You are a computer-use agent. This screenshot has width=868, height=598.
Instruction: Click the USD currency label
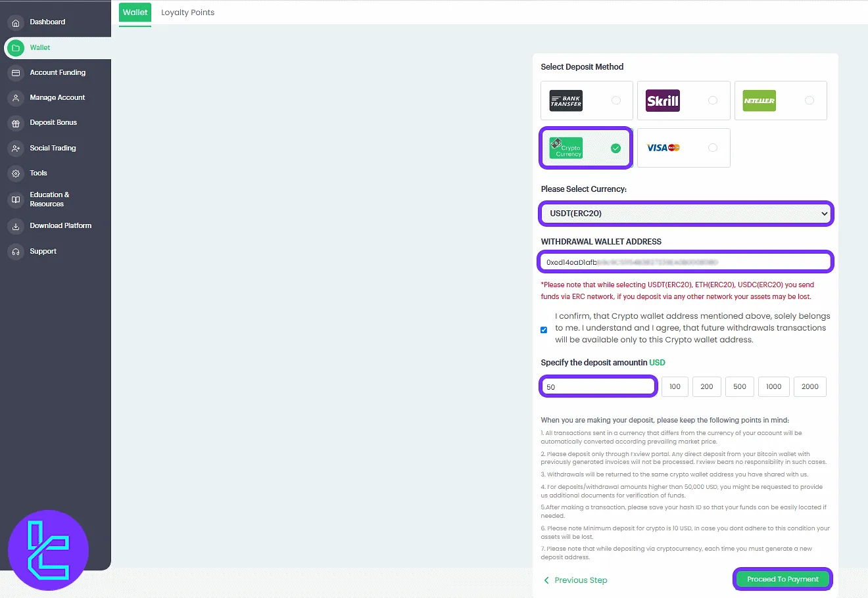click(657, 363)
